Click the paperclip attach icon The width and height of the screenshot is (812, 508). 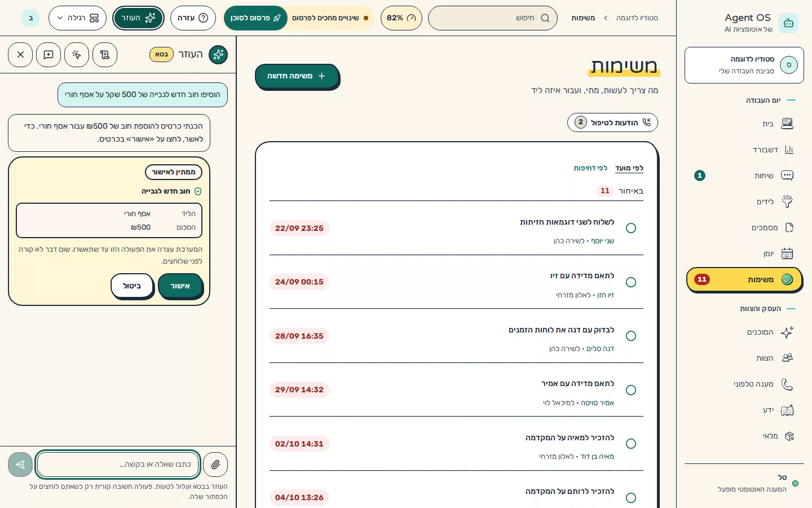coord(215,465)
